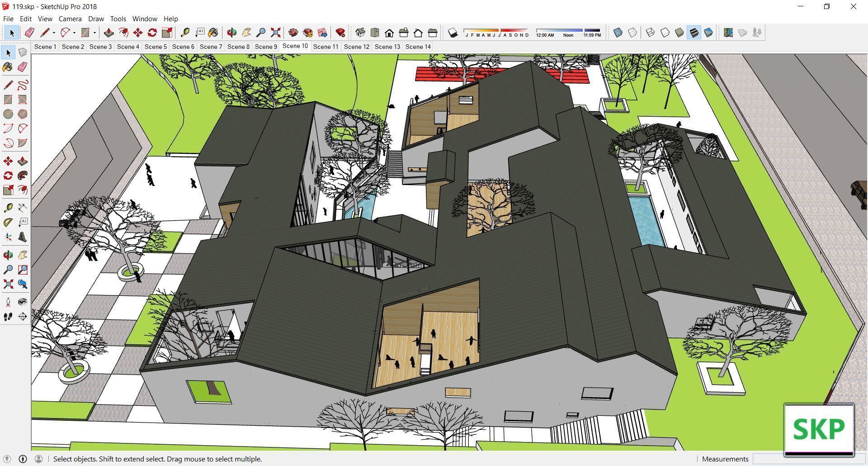Choose the Zoom magnifier in the top toolbar
Viewport: 868px width, 466px height.
[x=261, y=33]
